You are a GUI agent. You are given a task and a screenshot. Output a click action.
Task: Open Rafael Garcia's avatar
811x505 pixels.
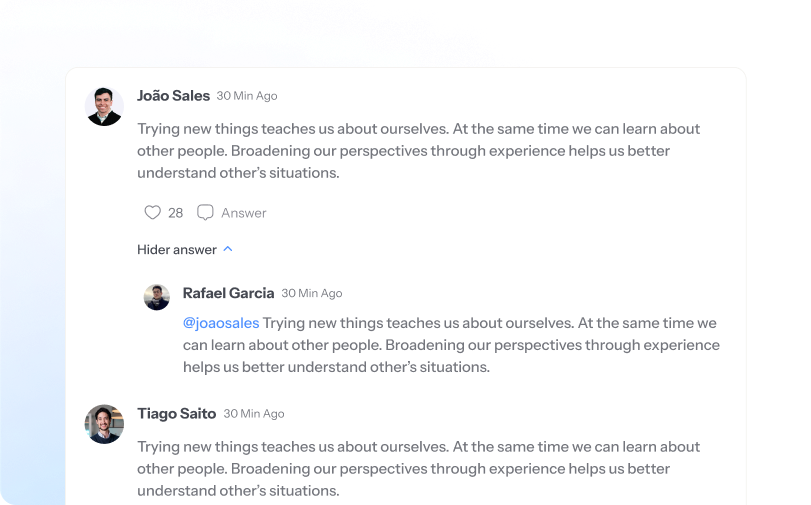(157, 297)
